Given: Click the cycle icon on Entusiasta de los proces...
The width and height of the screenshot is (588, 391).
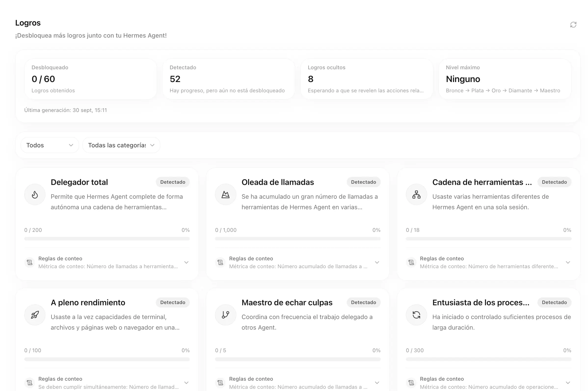Looking at the screenshot, I should [416, 315].
